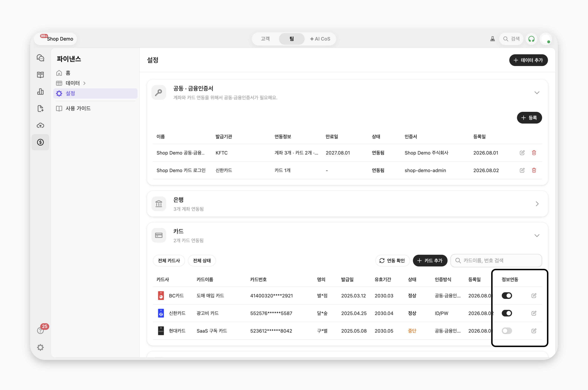Turn off 정보연동 toggle for 신한카드

pyautogui.click(x=507, y=313)
